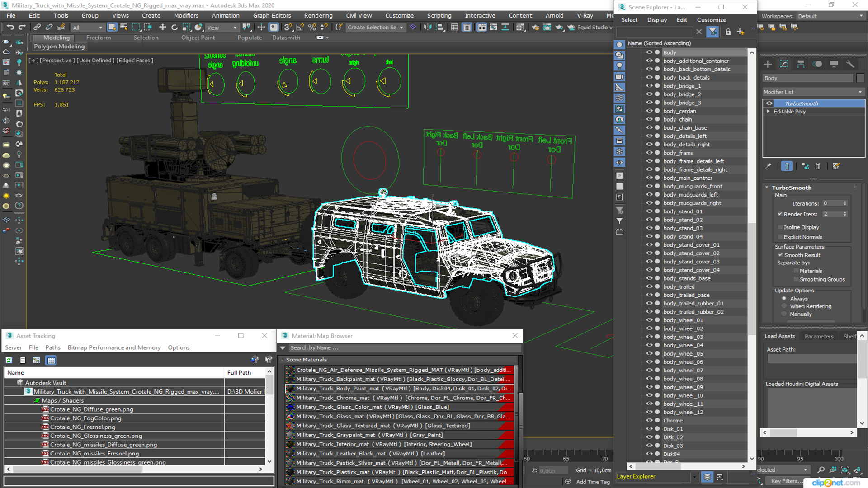Toggle the Smooth Result checkbox

[x=780, y=255]
